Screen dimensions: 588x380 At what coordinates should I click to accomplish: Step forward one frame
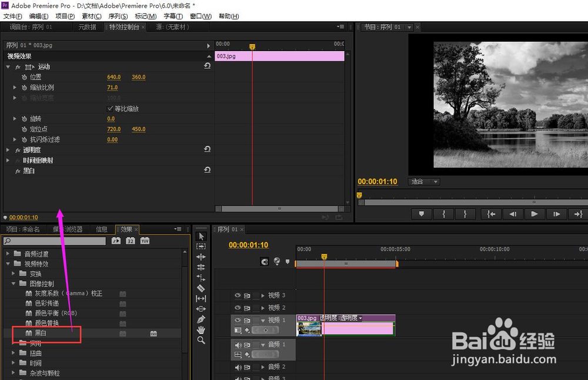click(556, 214)
